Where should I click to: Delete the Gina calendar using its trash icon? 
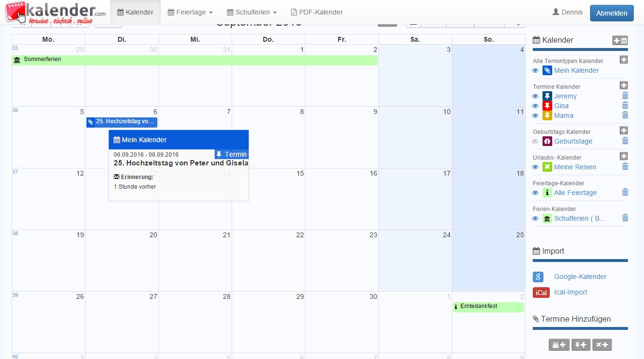tap(625, 106)
